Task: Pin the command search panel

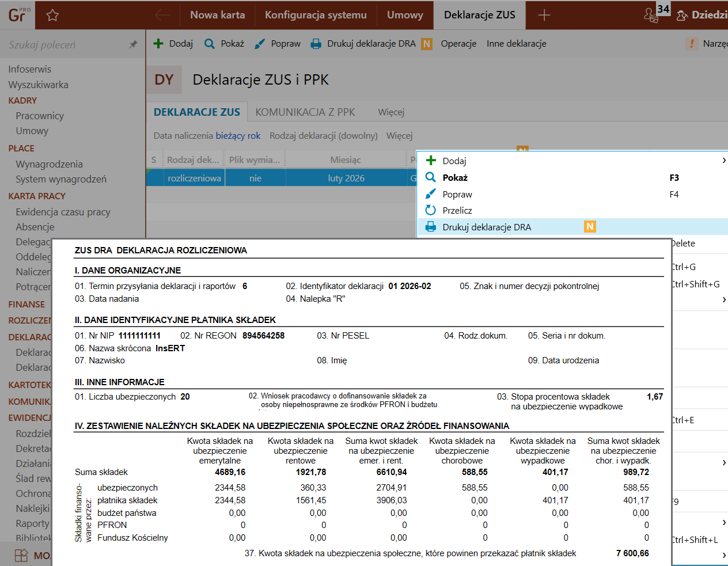Action: coord(133,44)
